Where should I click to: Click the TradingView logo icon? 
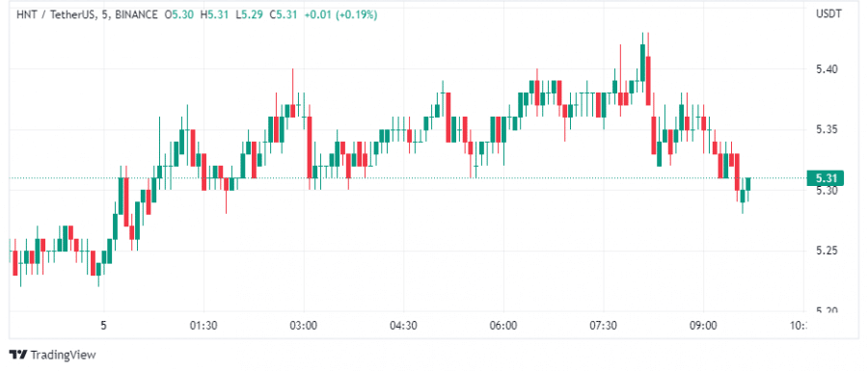(18, 355)
